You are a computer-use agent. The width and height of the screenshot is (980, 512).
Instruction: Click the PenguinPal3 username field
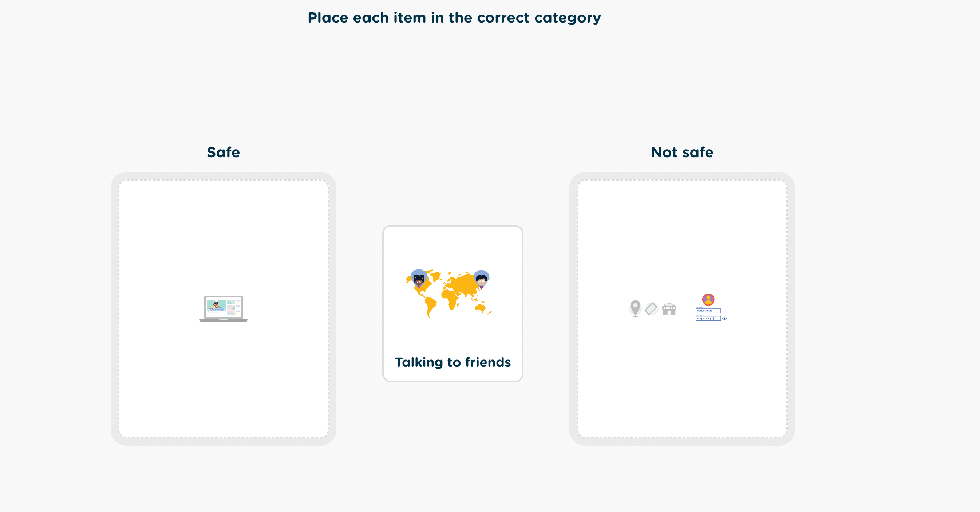click(708, 311)
